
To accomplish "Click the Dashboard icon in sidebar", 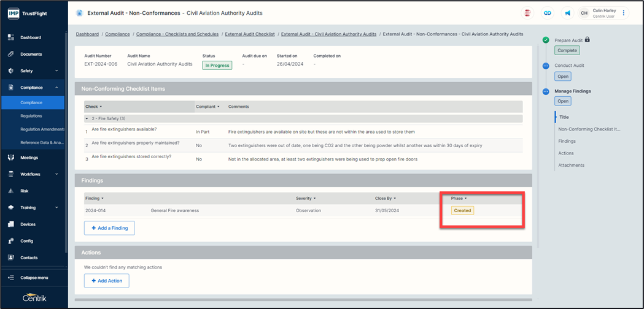I will [11, 37].
